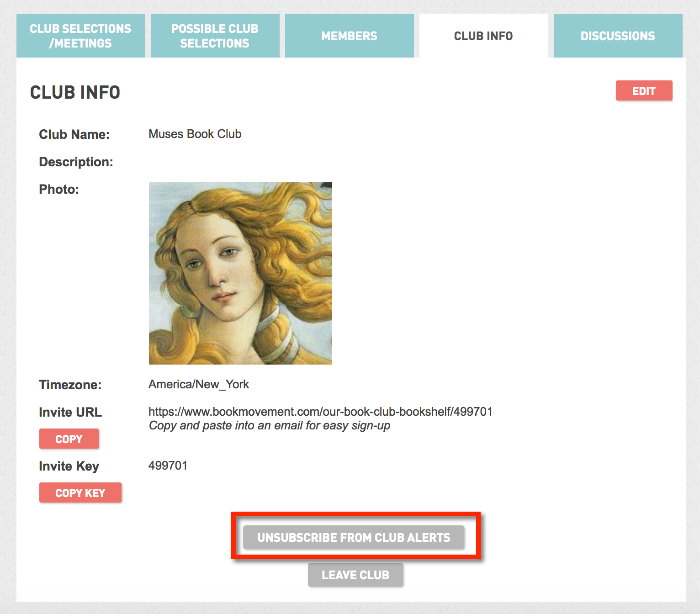
Task: Open the Discussions tab
Action: pos(618,36)
